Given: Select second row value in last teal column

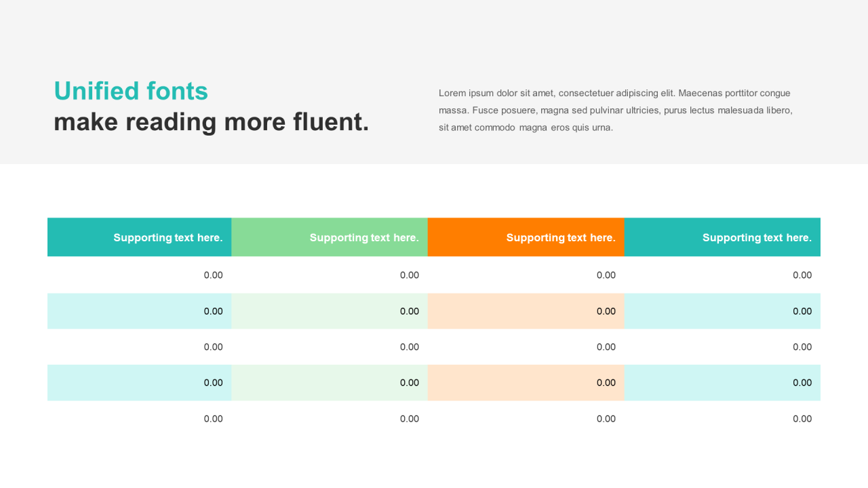Looking at the screenshot, I should click(x=802, y=311).
